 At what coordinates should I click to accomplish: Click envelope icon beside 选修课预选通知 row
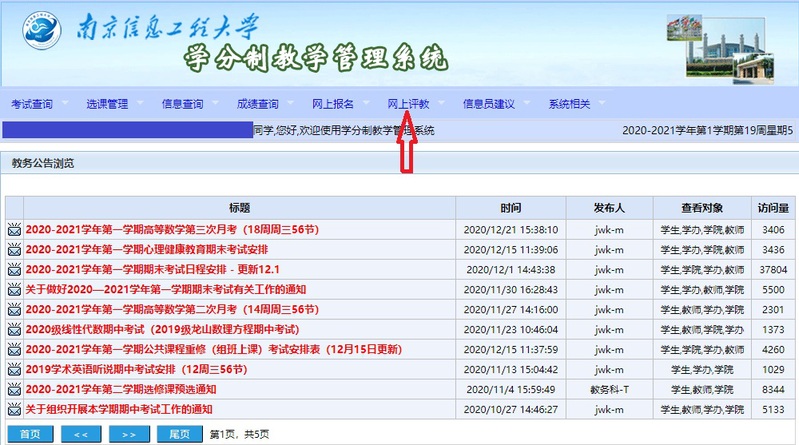click(x=14, y=389)
